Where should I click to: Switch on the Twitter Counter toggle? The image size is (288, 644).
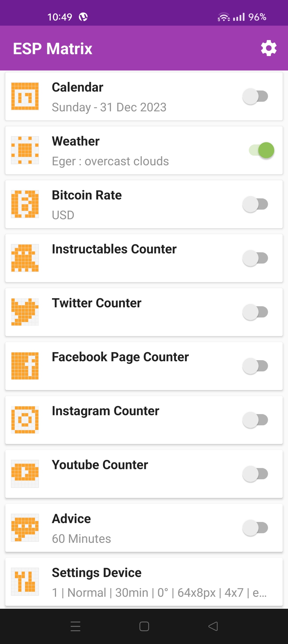255,312
